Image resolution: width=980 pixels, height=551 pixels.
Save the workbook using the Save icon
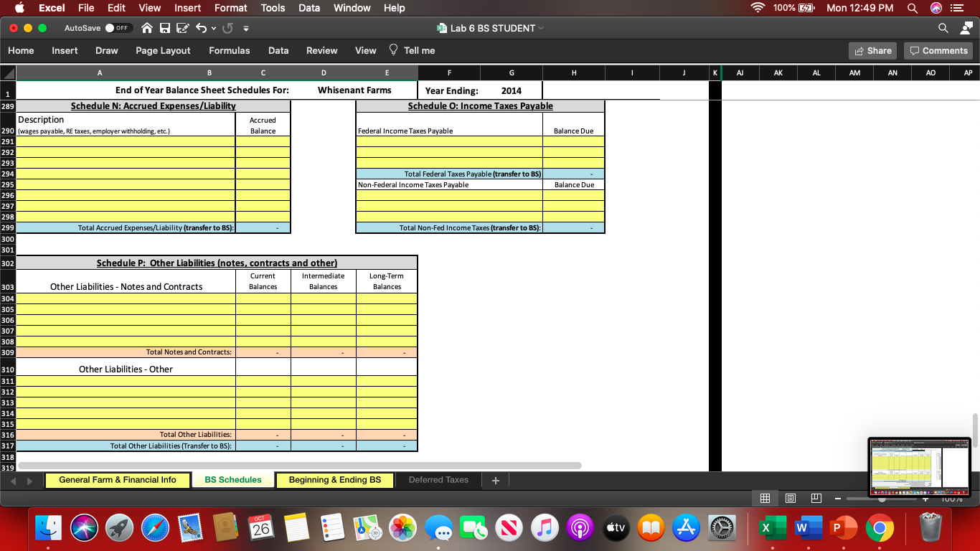pos(164,27)
